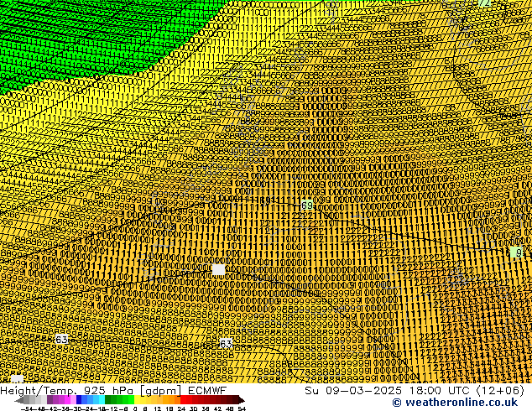Click the 'Height/Temp. 925 hPa [gdpm] ECMWF' title
The width and height of the screenshot is (532, 411).
pos(113,391)
